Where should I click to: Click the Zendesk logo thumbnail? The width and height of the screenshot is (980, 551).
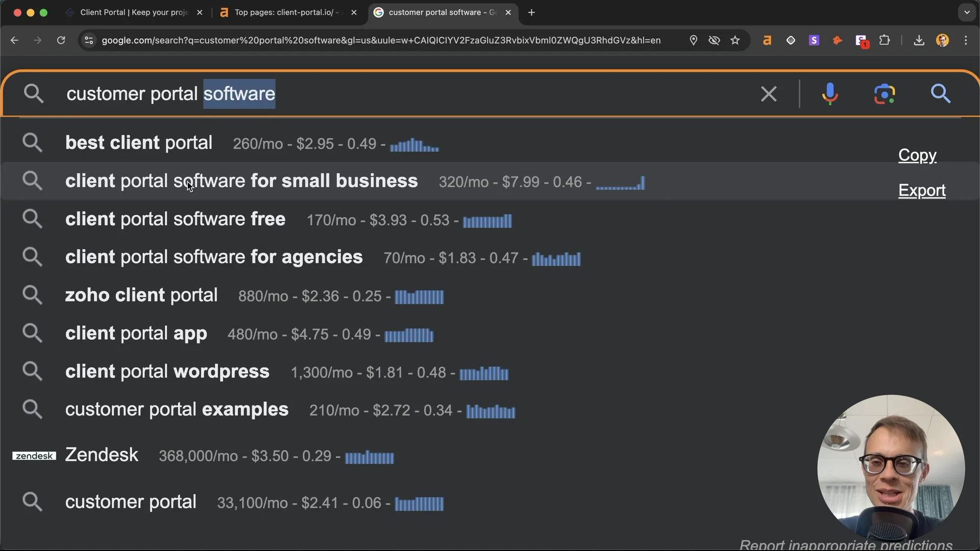coord(34,456)
